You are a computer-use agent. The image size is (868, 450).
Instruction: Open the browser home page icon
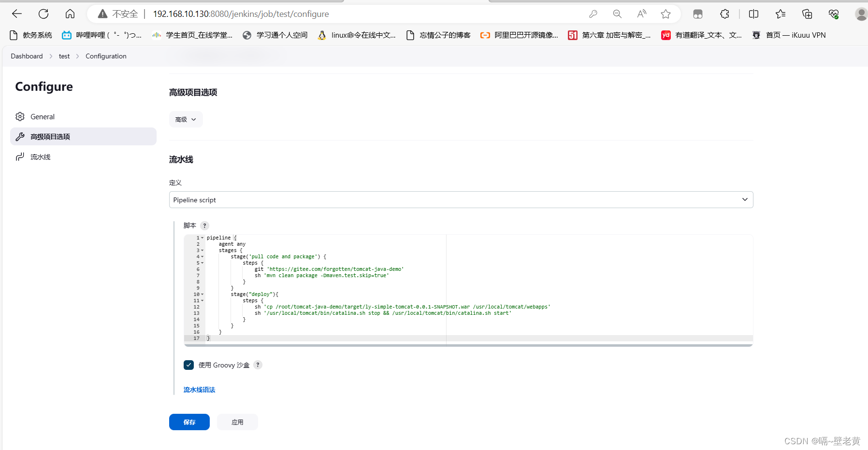coord(70,14)
